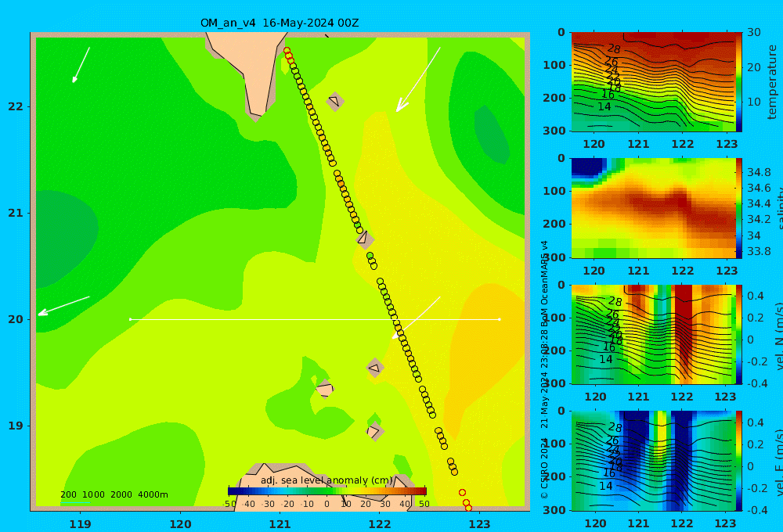Click the 34.8 tick on salinity colorbar

tap(759, 172)
